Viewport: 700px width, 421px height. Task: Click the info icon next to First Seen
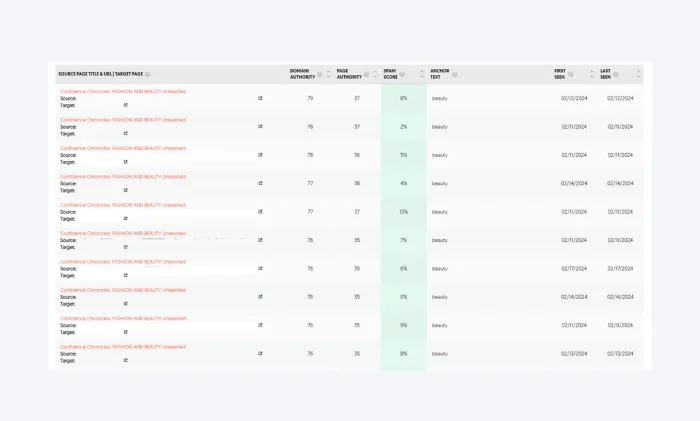[x=571, y=74]
